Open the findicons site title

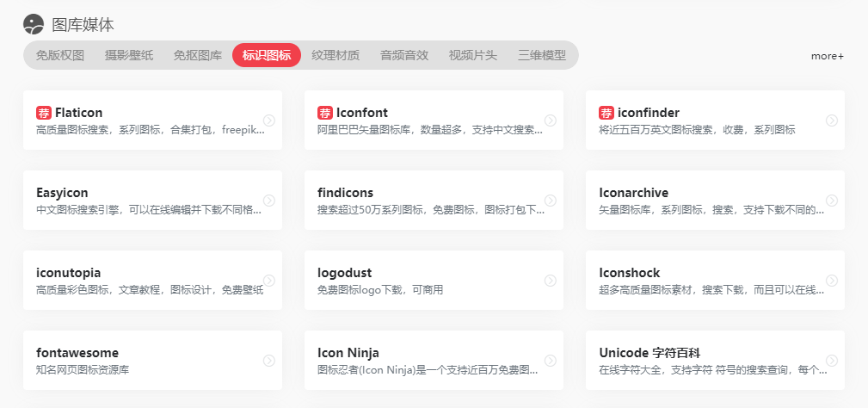click(x=346, y=193)
